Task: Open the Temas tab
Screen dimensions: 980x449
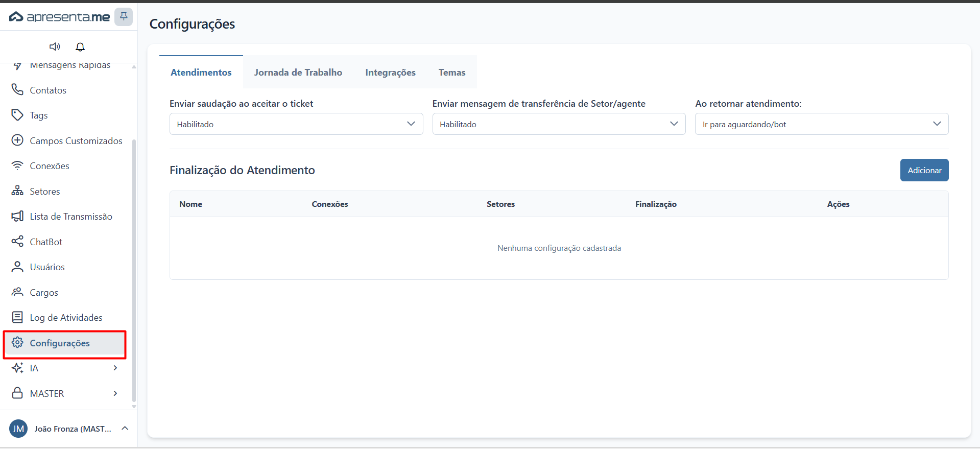Action: [x=452, y=72]
